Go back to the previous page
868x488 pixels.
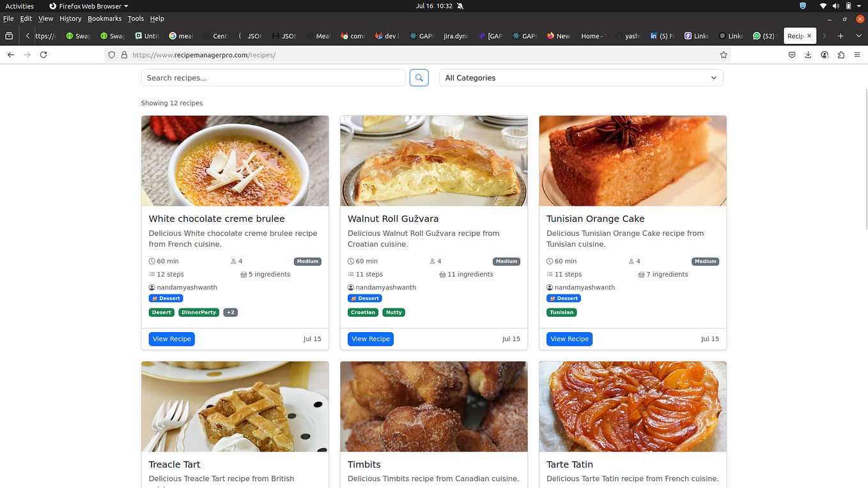pos(11,55)
